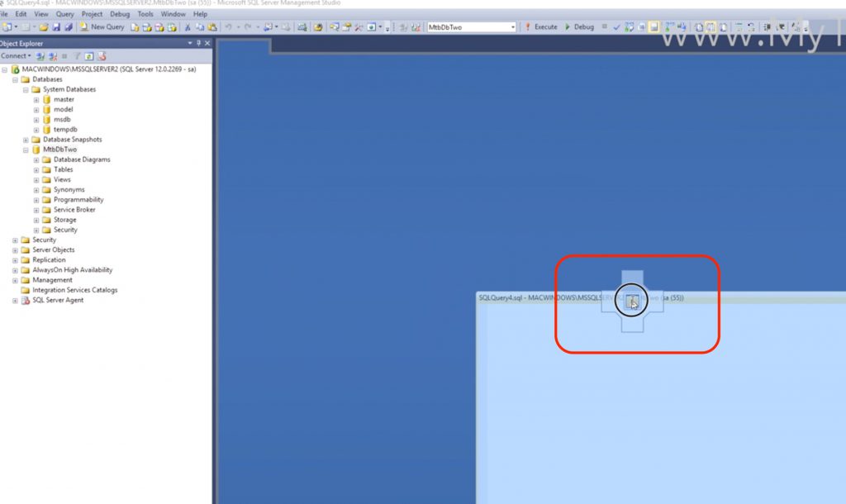846x504 pixels.
Task: Click the Object Explorer panel dropdown arrow
Action: [x=190, y=43]
